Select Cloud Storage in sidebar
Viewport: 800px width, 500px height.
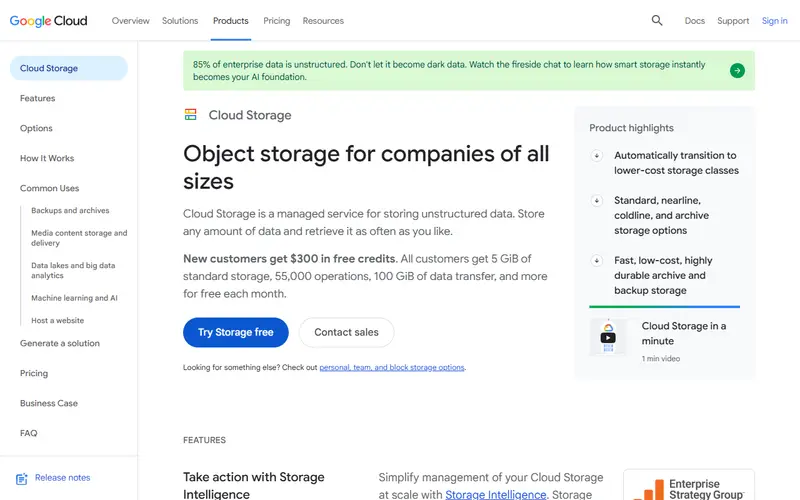pos(68,68)
